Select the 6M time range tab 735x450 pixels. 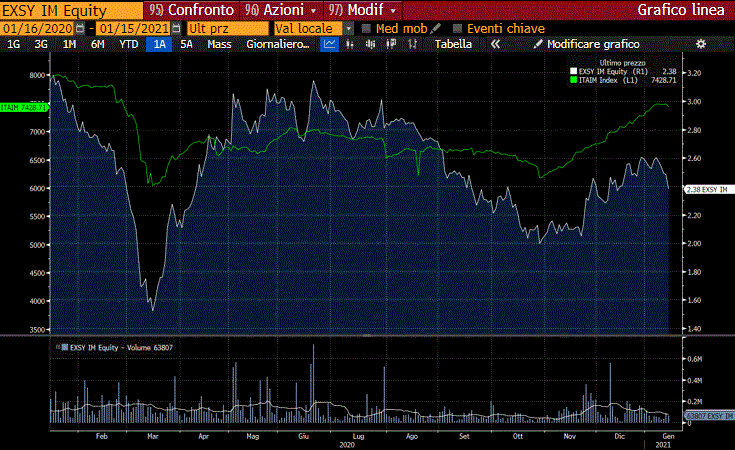97,44
